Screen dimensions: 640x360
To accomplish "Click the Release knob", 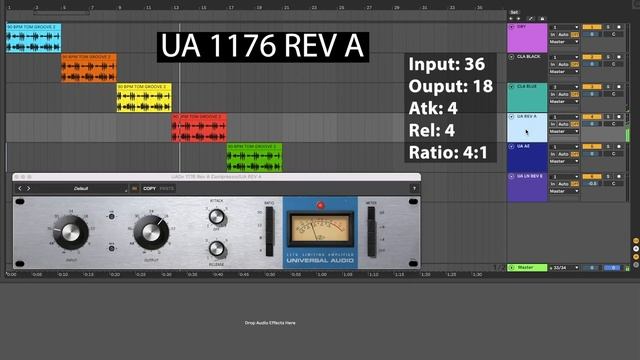I will [x=216, y=248].
